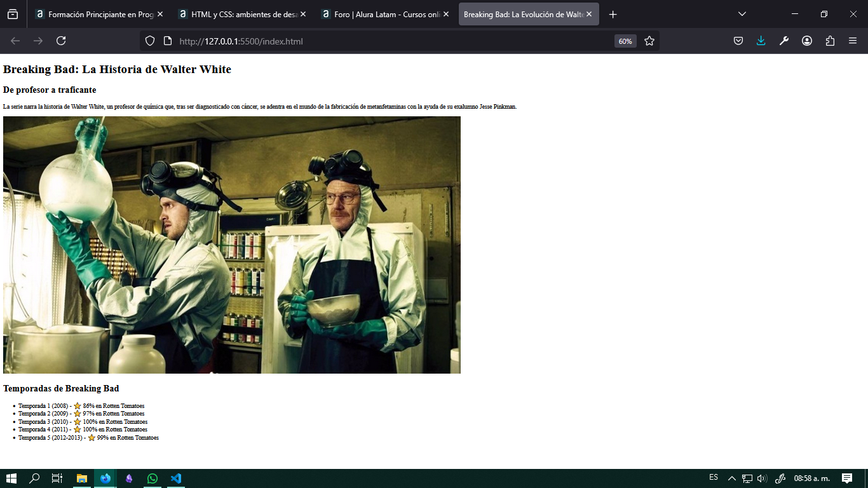Image resolution: width=868 pixels, height=488 pixels.
Task: Go back to previous page
Action: click(x=15, y=41)
